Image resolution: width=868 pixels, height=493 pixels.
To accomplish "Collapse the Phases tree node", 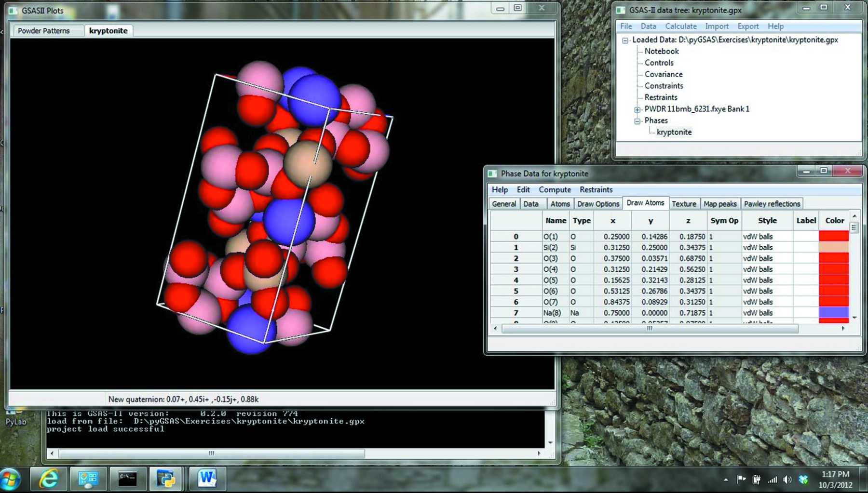I will click(637, 121).
